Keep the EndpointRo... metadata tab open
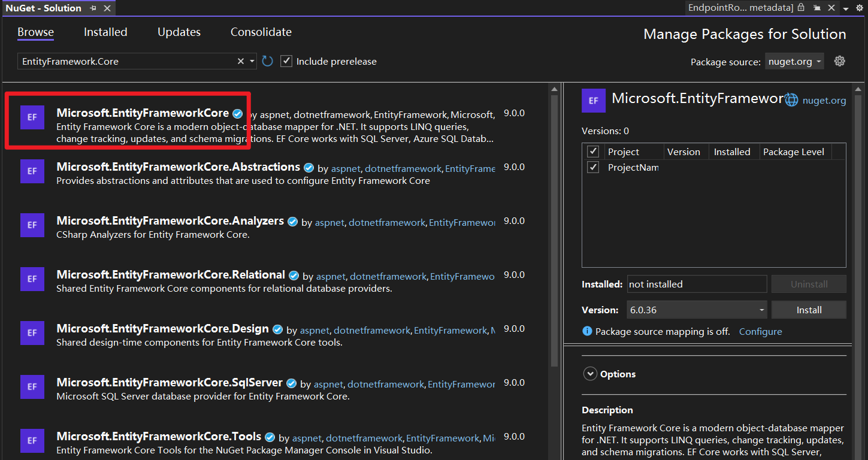Screen dimensions: 868x460 (x=816, y=8)
